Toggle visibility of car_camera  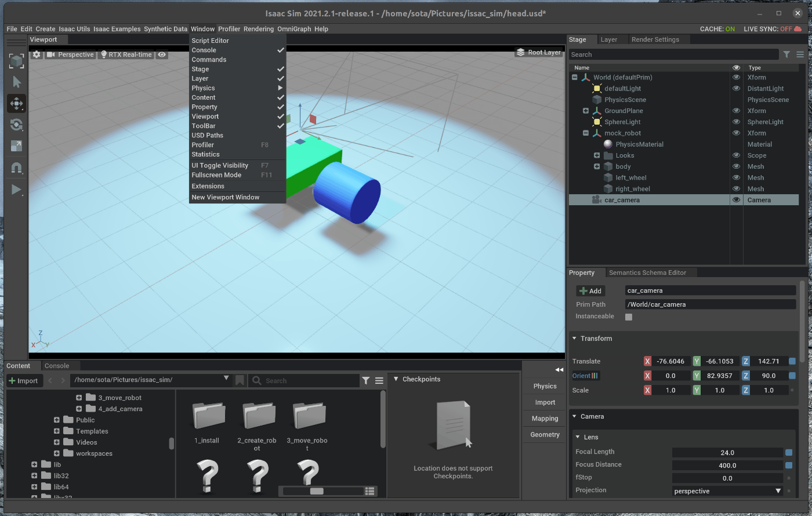pos(736,200)
